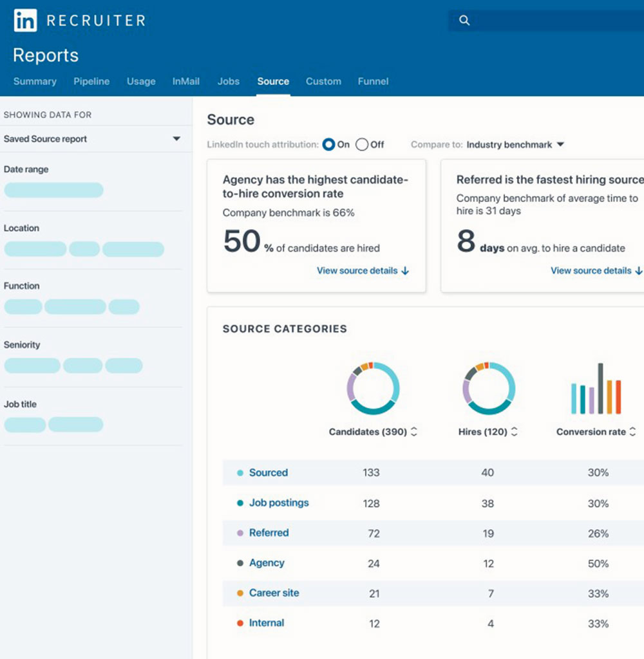Screen dimensions: 644x659
Task: Open the Custom tab
Action: tap(323, 81)
